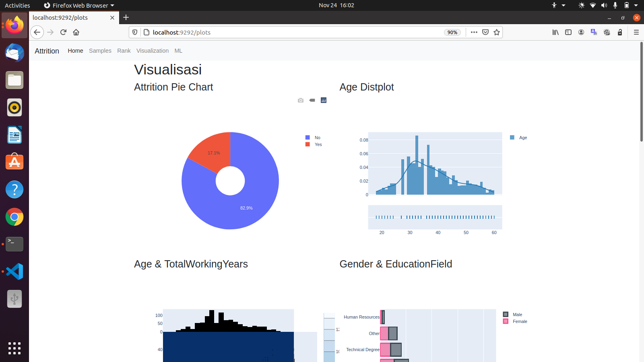This screenshot has height=362, width=644.
Task: Open the Firefox home page icon
Action: [76, 32]
